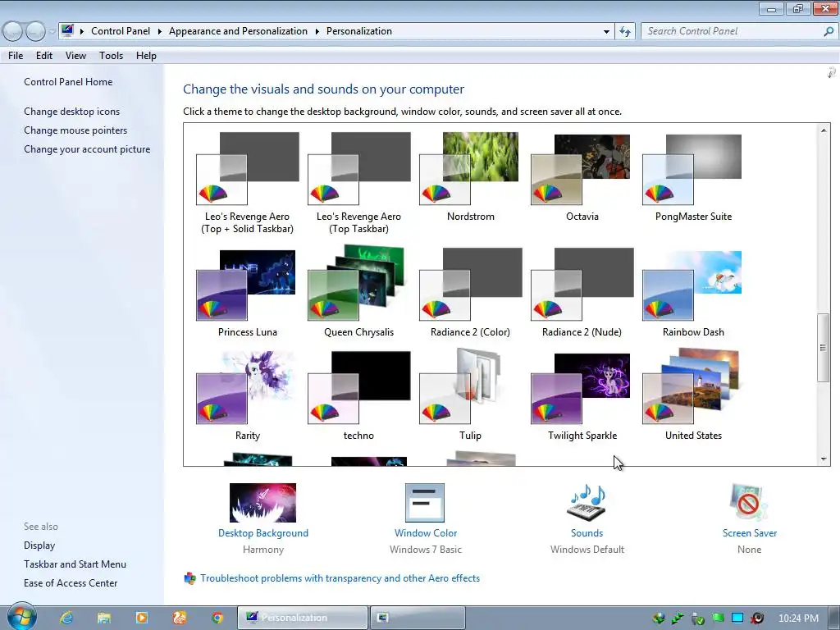840x630 pixels.
Task: Click the Forward navigation button
Action: [35, 32]
